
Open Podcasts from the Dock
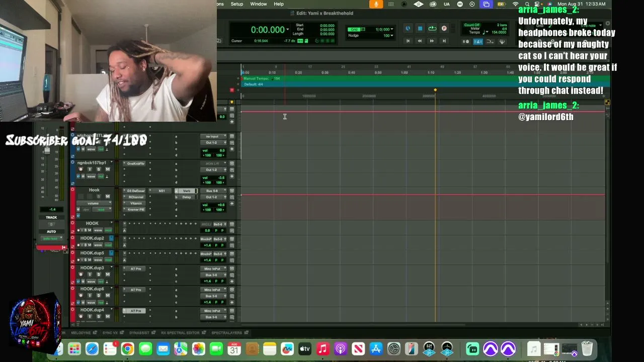tap(341, 349)
